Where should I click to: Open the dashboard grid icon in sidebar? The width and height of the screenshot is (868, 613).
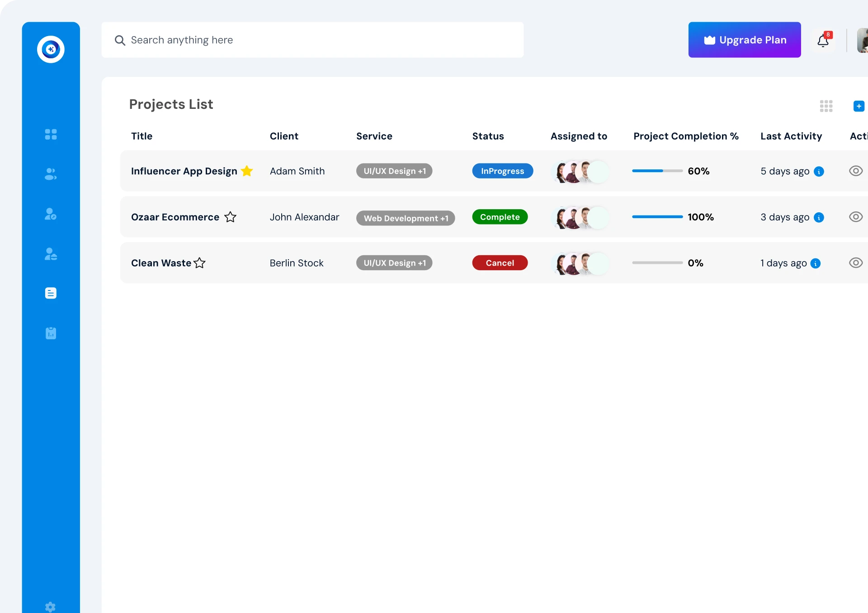[x=51, y=134]
